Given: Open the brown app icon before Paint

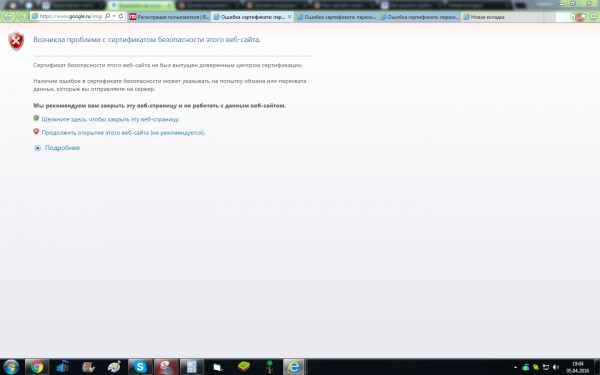Looking at the screenshot, I should (88, 367).
